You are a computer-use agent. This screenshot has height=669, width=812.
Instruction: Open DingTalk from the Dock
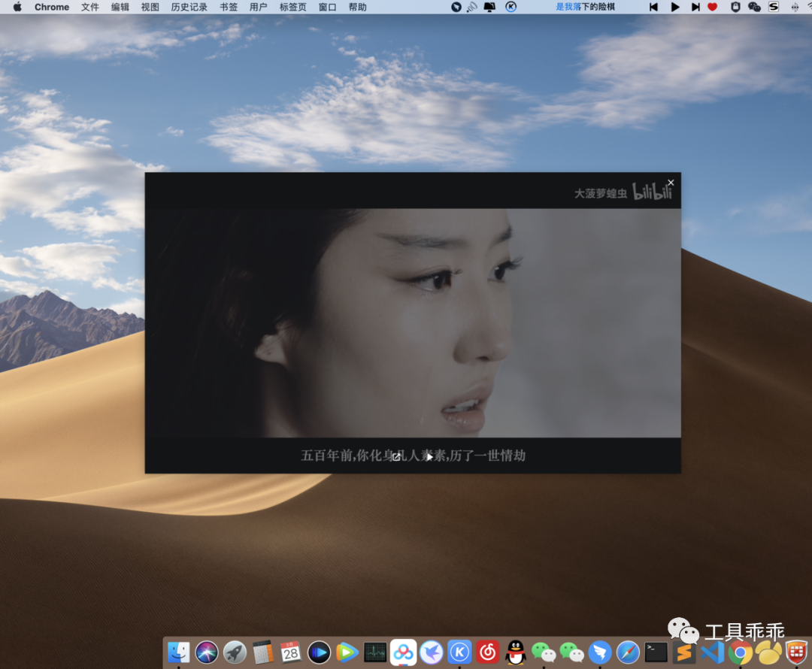point(600,652)
